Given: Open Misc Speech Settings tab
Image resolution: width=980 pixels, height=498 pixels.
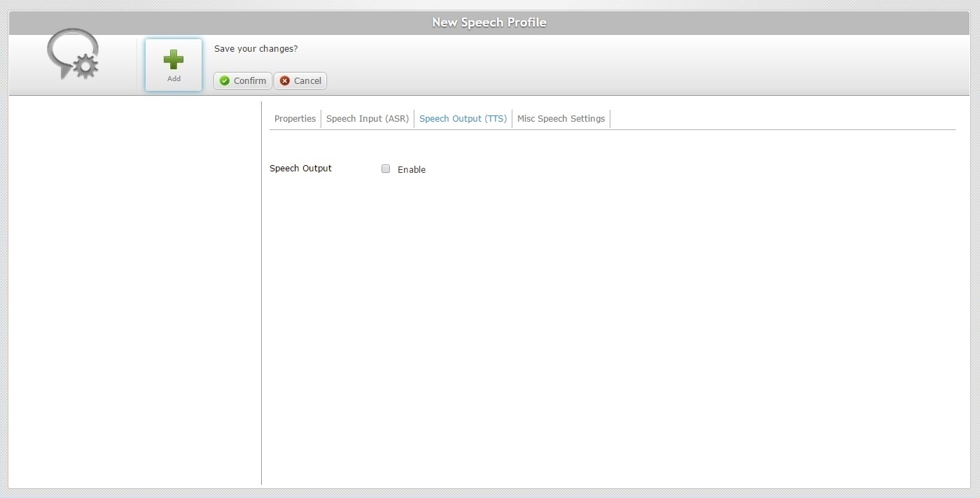Looking at the screenshot, I should (561, 119).
